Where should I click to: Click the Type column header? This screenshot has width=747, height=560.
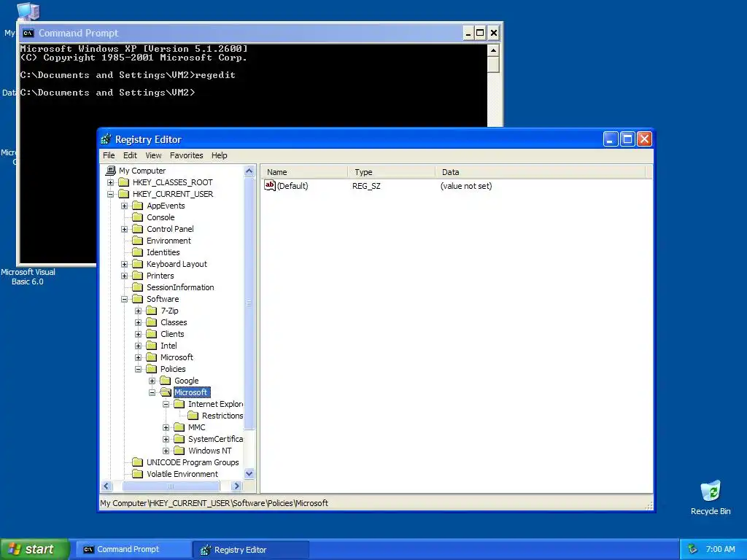391,172
